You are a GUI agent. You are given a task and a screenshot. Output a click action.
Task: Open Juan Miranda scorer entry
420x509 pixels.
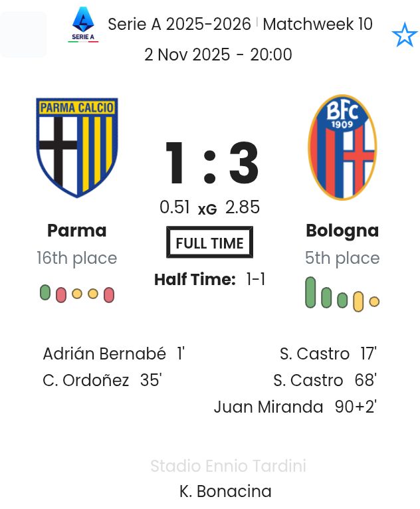[x=268, y=407]
